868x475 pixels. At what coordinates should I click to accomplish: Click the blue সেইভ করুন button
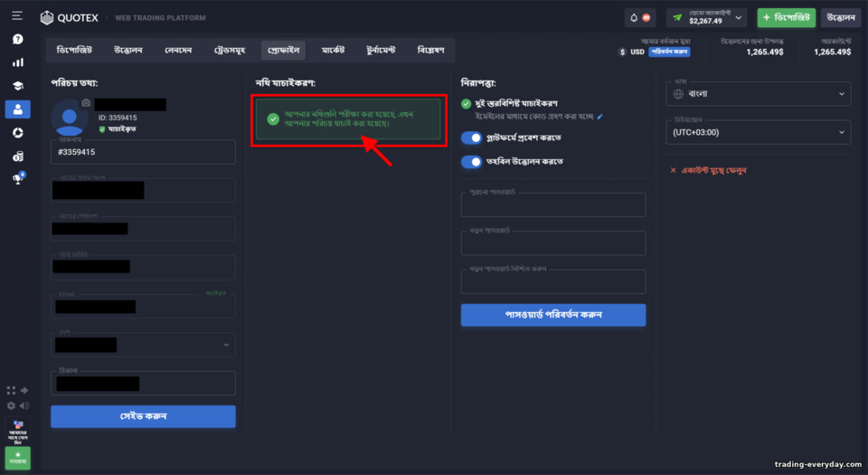143,416
